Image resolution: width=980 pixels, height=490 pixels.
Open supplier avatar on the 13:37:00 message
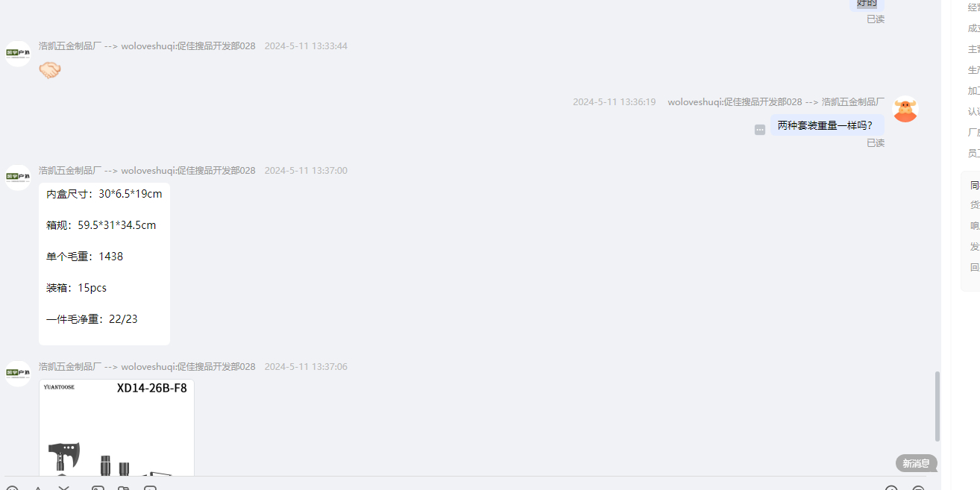coord(18,178)
